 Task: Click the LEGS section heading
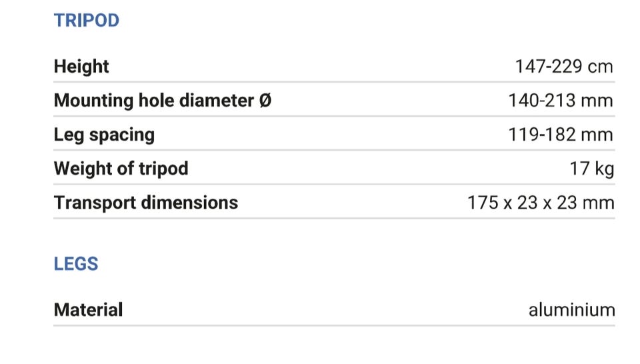point(76,264)
